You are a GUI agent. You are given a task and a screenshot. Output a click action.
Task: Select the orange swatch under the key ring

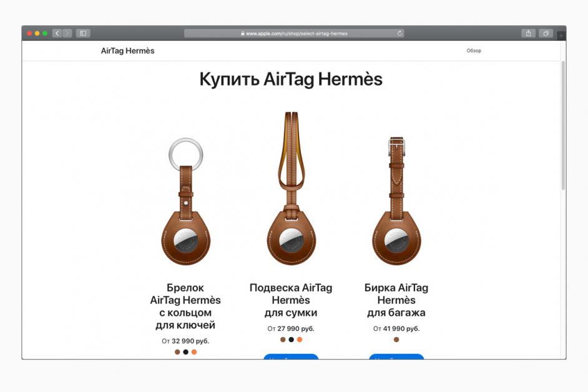(x=194, y=352)
